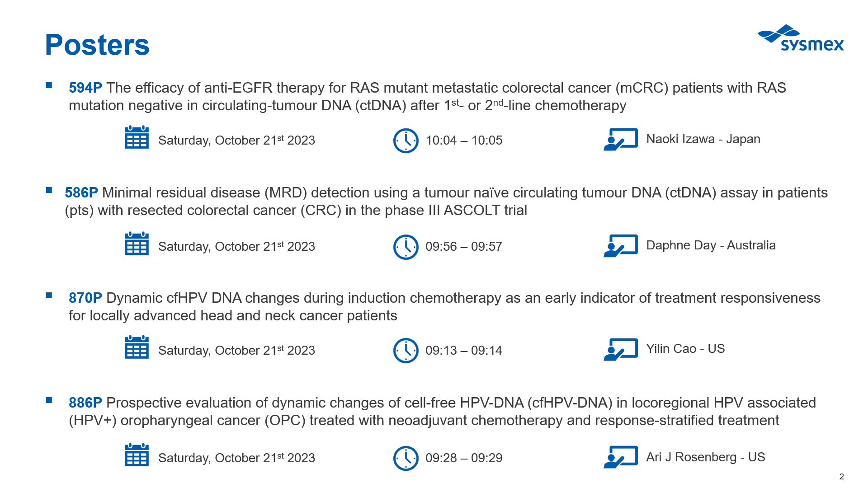The width and height of the screenshot is (868, 488).
Task: Click the clock icon beside 09:13 – 09:14
Action: (406, 351)
